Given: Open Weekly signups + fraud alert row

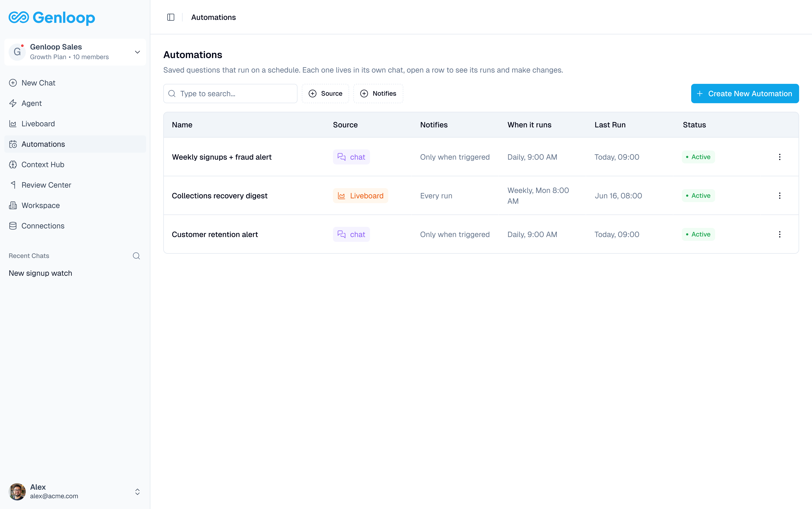Looking at the screenshot, I should 481,157.
